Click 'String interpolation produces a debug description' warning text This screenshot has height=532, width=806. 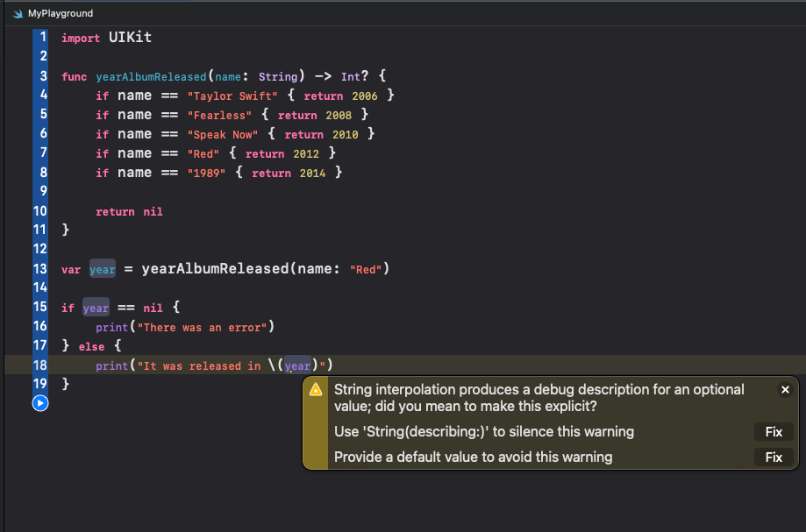coord(539,398)
